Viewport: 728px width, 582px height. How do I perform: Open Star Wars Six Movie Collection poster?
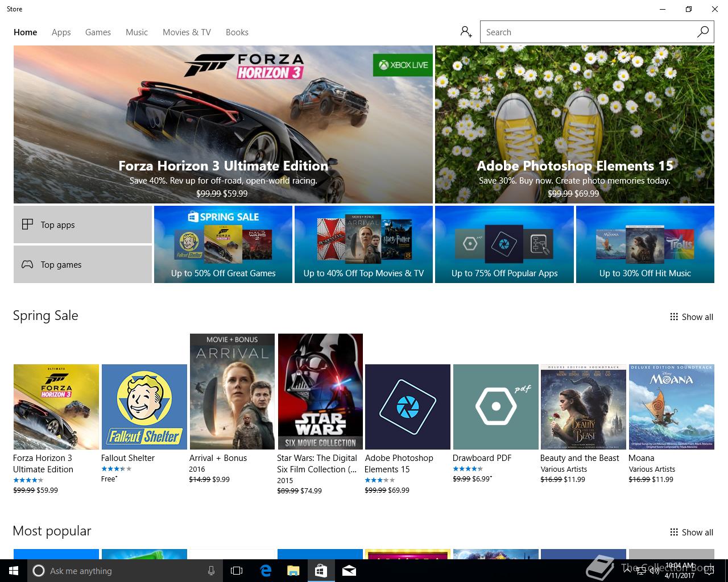point(320,392)
